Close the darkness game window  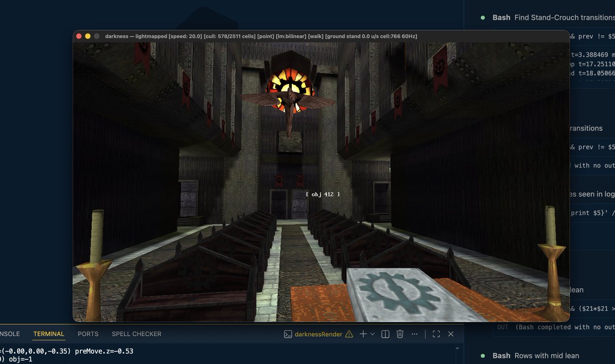point(79,36)
